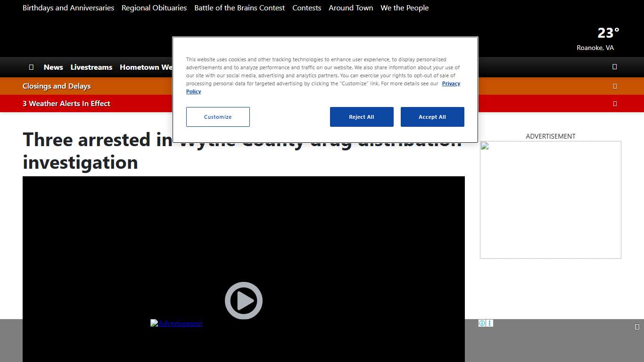Click the search icon in the navigation bar
The width and height of the screenshot is (644, 362).
pyautogui.click(x=614, y=67)
